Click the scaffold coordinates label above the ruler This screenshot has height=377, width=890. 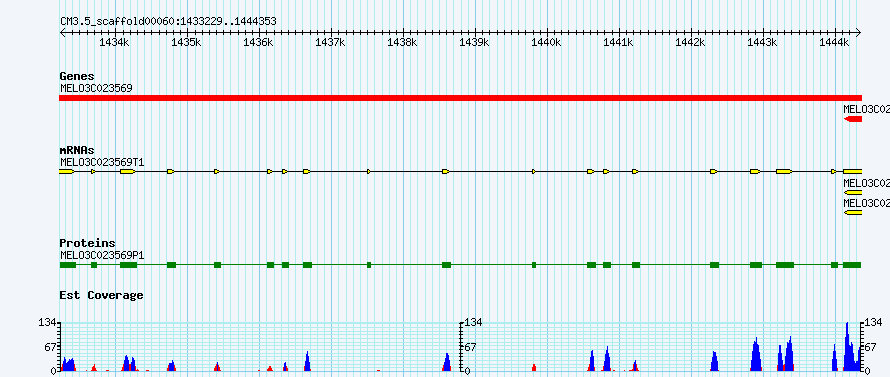[x=168, y=22]
